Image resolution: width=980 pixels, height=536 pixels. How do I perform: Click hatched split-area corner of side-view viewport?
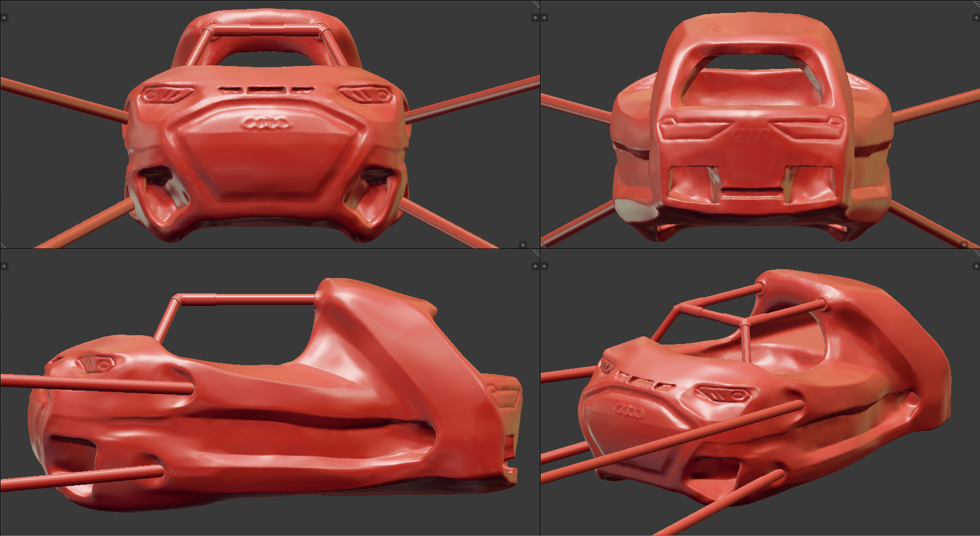coord(536,252)
